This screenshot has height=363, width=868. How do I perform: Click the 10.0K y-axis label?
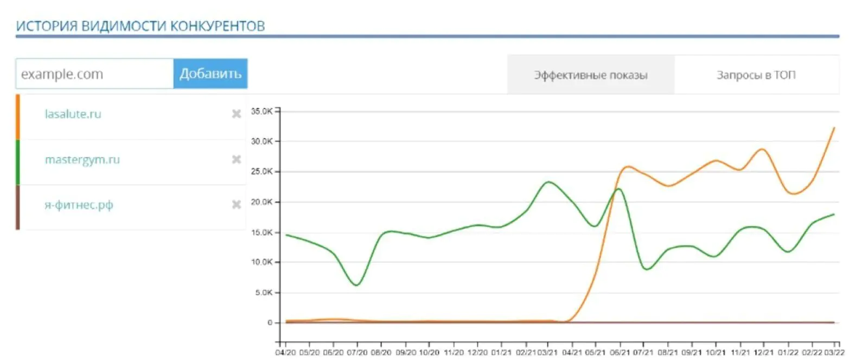(x=261, y=262)
